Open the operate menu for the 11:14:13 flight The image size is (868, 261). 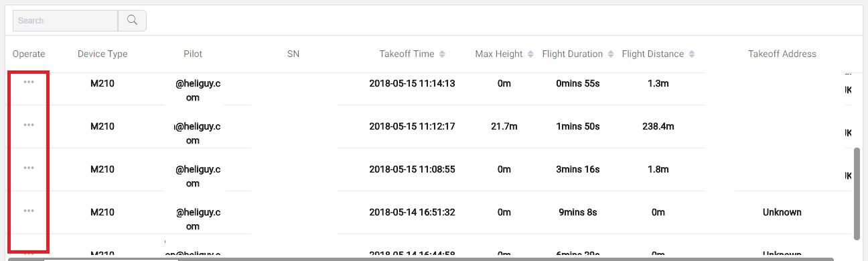(x=29, y=82)
